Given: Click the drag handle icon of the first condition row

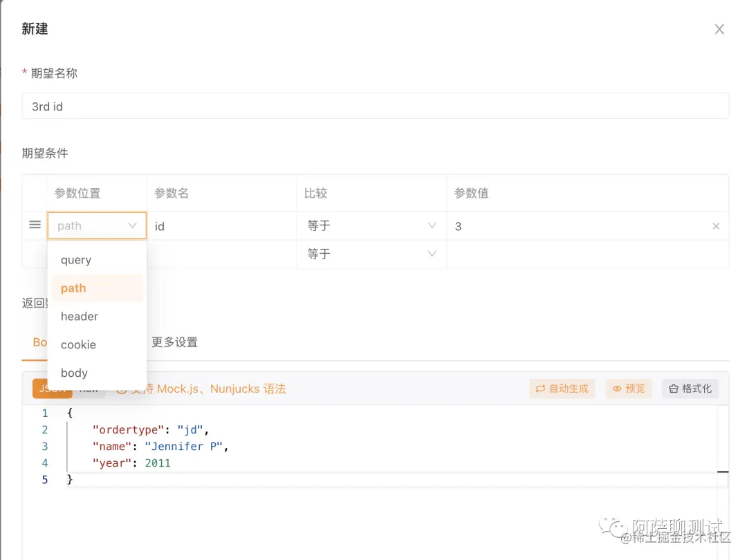Looking at the screenshot, I should click(35, 225).
